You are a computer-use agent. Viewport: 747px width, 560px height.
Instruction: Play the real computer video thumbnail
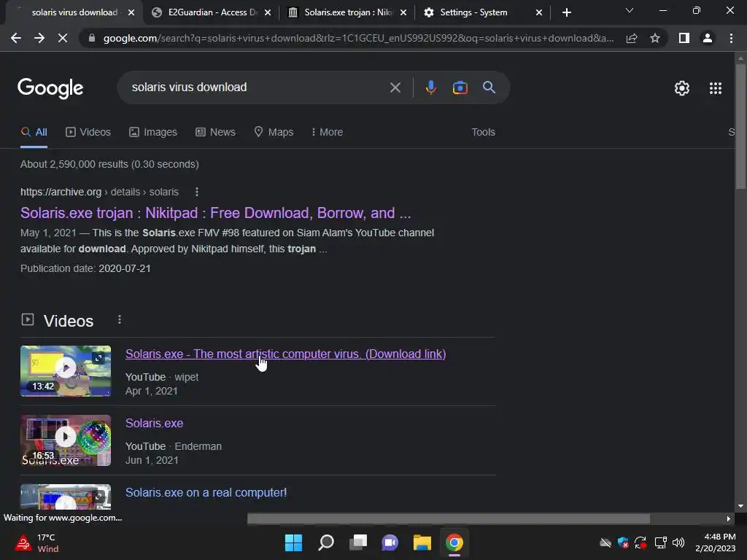coord(66,497)
